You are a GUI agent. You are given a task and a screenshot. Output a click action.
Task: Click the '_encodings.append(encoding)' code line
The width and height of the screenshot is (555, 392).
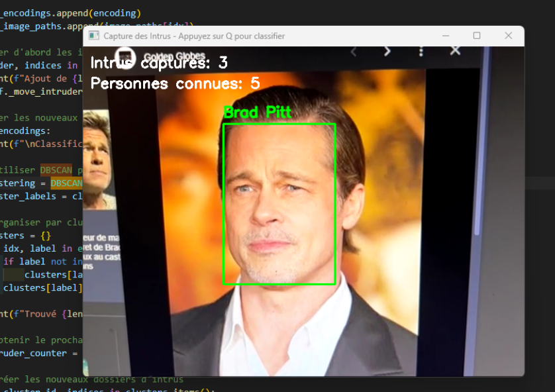[x=70, y=13]
